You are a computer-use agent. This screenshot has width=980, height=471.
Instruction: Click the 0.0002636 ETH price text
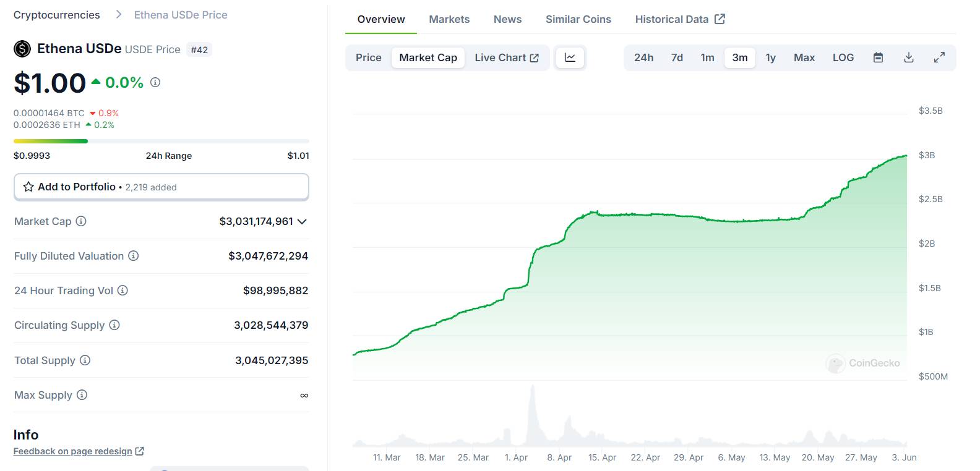point(47,125)
